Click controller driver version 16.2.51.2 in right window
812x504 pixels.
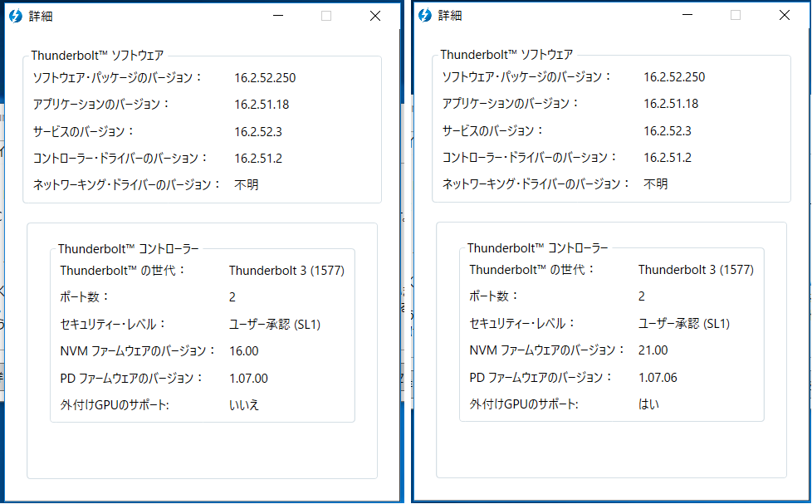coord(667,158)
